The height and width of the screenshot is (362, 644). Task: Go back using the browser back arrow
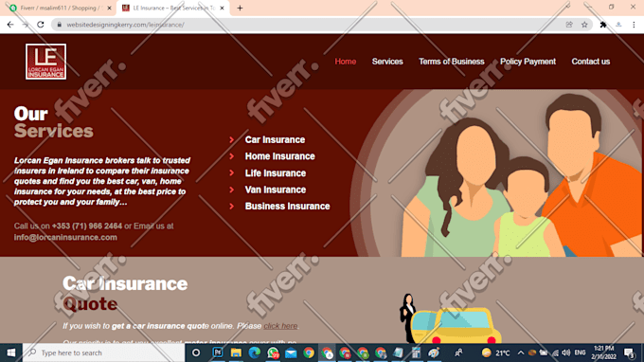10,25
